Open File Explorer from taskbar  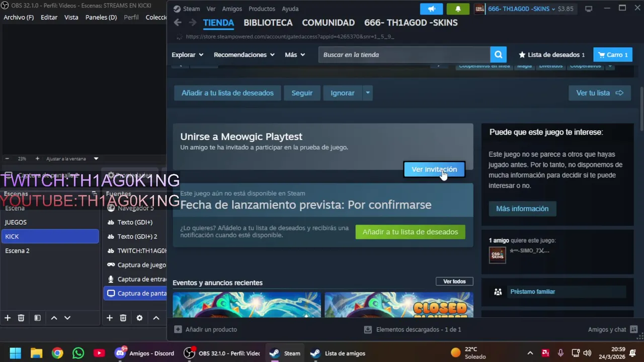tap(36, 353)
